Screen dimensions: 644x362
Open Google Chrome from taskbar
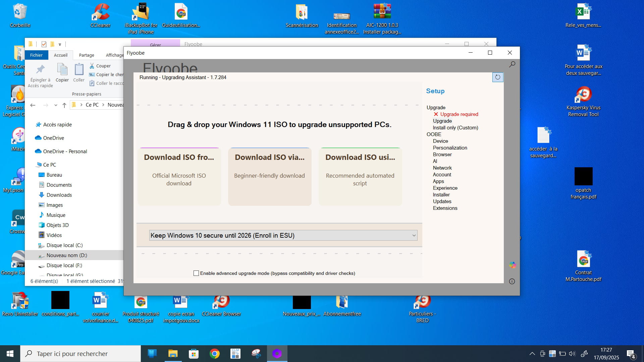point(215,354)
